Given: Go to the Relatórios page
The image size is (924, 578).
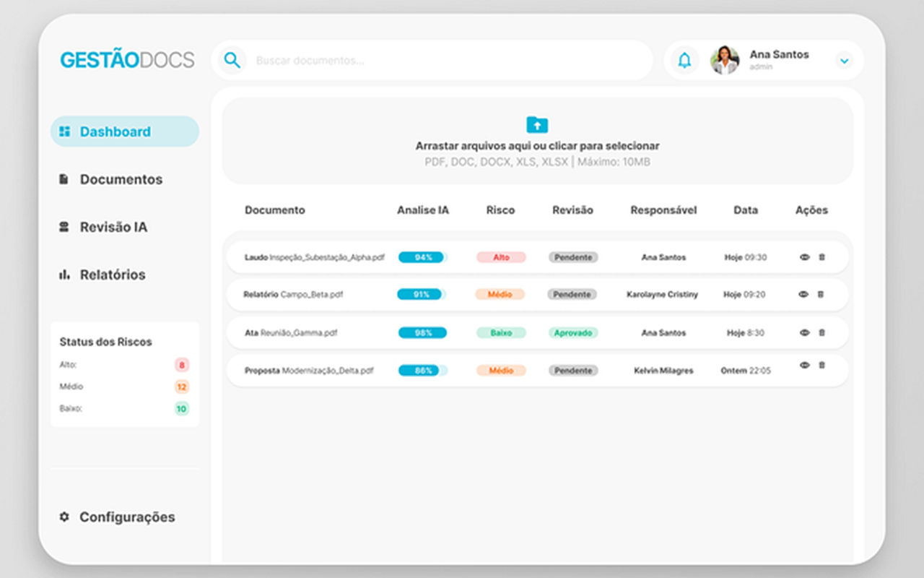Looking at the screenshot, I should point(113,275).
